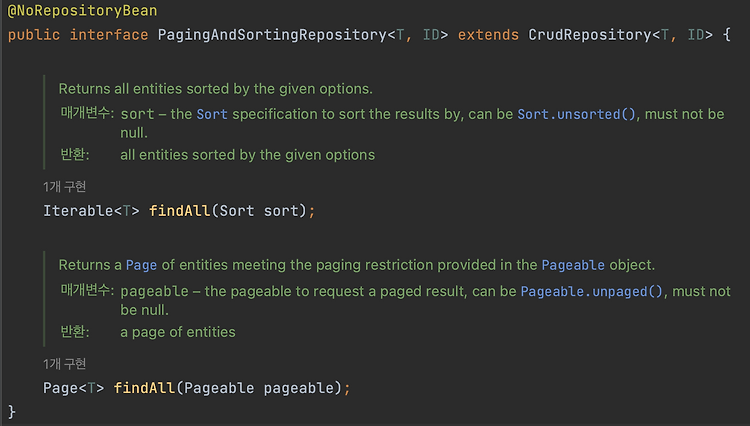Open the Pageable.unpaged() javadoc link
Viewport: 750px width, 426px height.
pos(591,292)
